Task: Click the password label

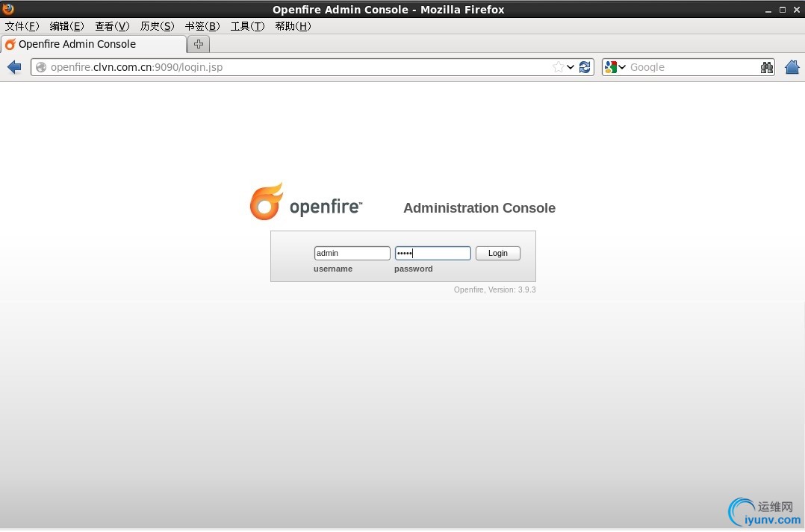Action: pos(413,269)
